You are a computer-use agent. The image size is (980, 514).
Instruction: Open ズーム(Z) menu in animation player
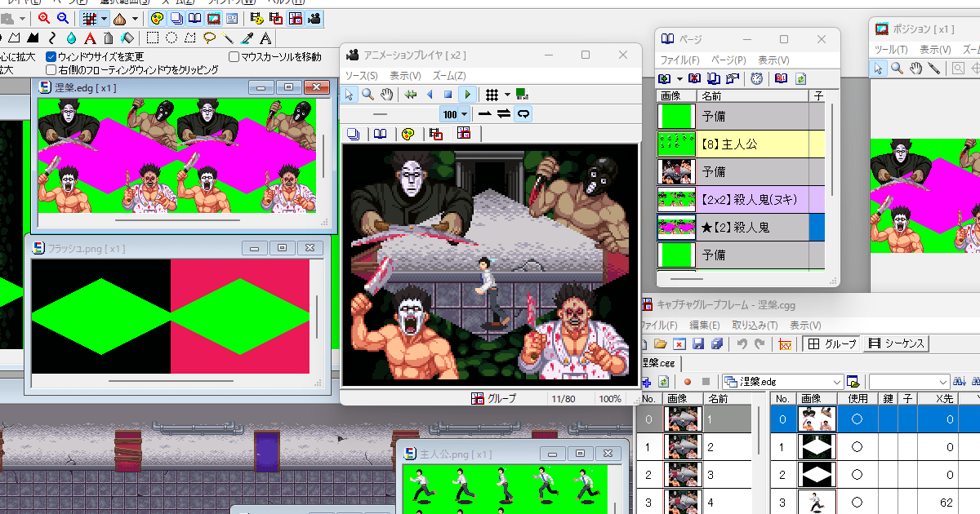coord(450,76)
